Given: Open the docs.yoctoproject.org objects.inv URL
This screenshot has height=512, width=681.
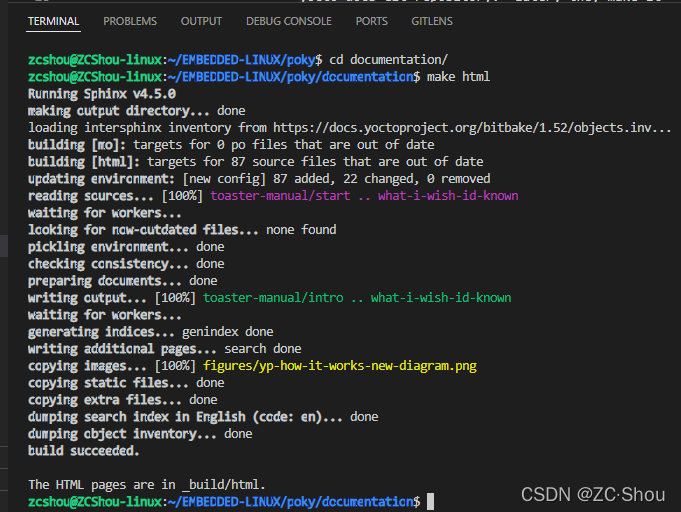Looking at the screenshot, I should (x=472, y=128).
